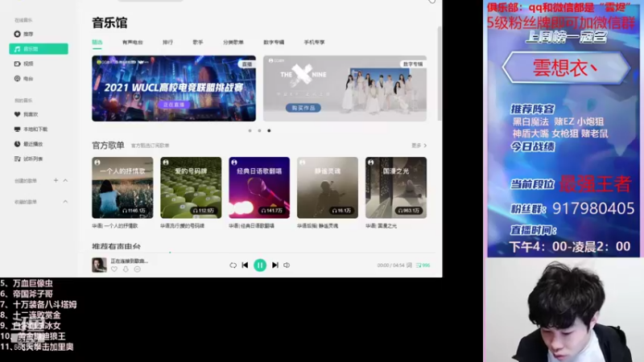The width and height of the screenshot is (644, 362).
Task: Switch to the 排行 tab
Action: point(167,43)
